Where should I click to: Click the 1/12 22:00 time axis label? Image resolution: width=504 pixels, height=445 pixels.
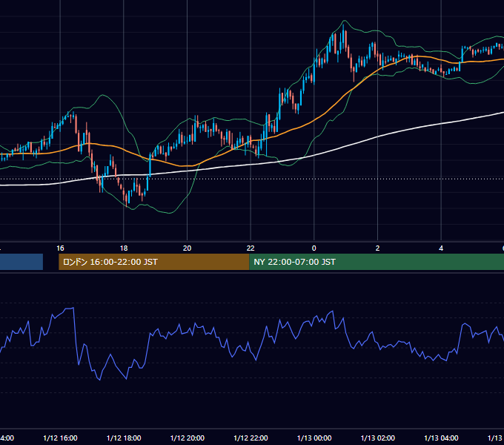(251, 438)
